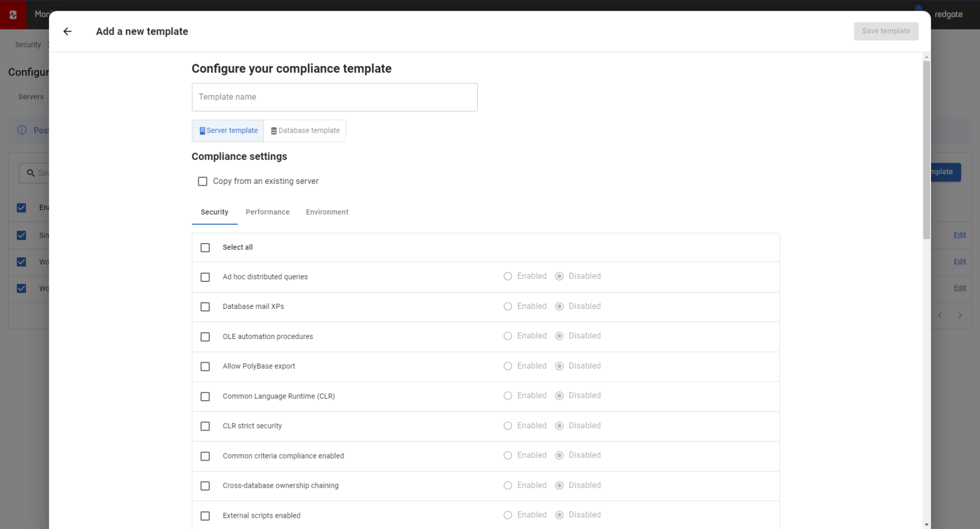Toggle Sin row checkbox in background table
Screen dimensions: 980x529
click(x=21, y=235)
